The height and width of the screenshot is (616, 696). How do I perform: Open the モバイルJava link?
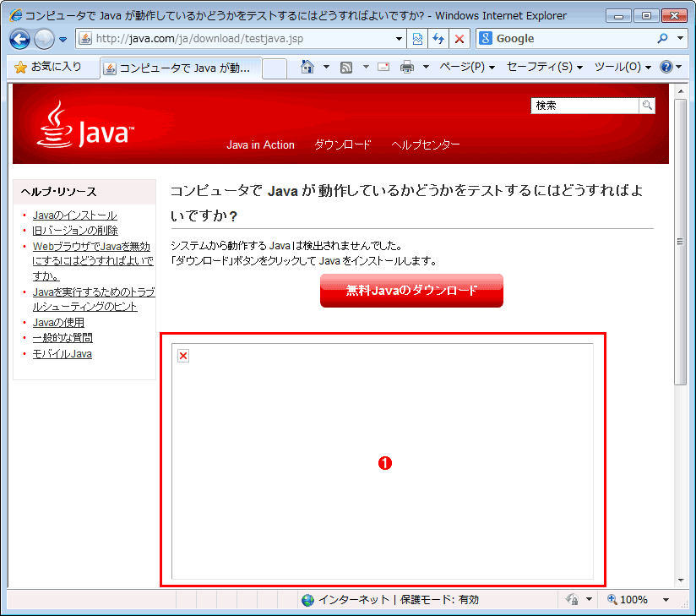pos(63,354)
